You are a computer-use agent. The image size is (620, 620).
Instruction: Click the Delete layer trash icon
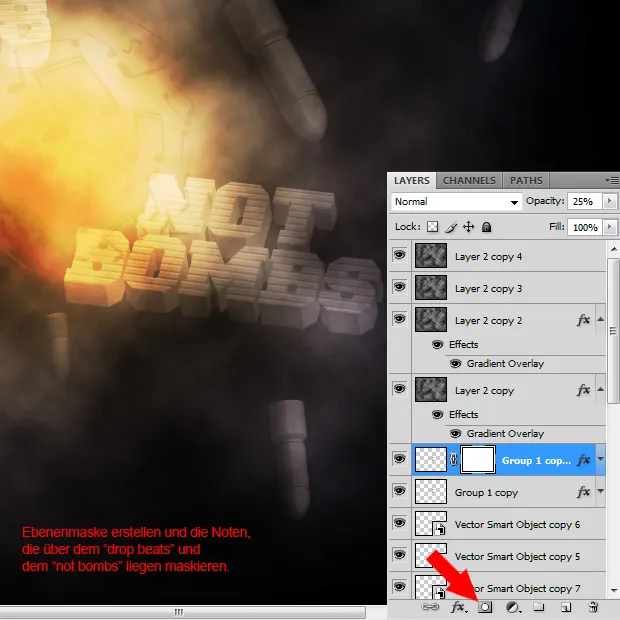tap(592, 607)
